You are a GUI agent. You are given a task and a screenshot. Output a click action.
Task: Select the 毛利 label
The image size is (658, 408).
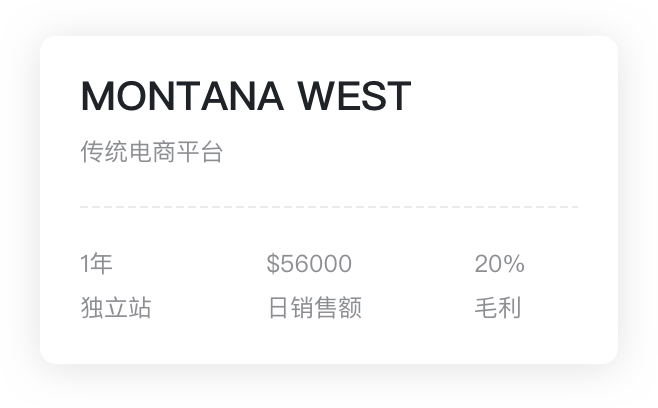pyautogui.click(x=497, y=308)
